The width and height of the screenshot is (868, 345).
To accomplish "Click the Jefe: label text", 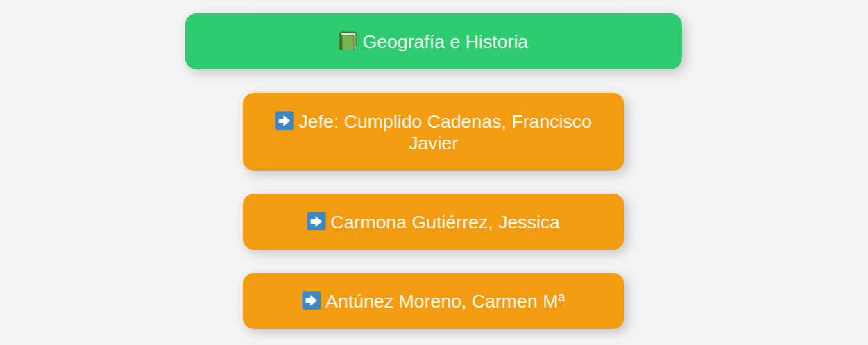I will point(318,121).
